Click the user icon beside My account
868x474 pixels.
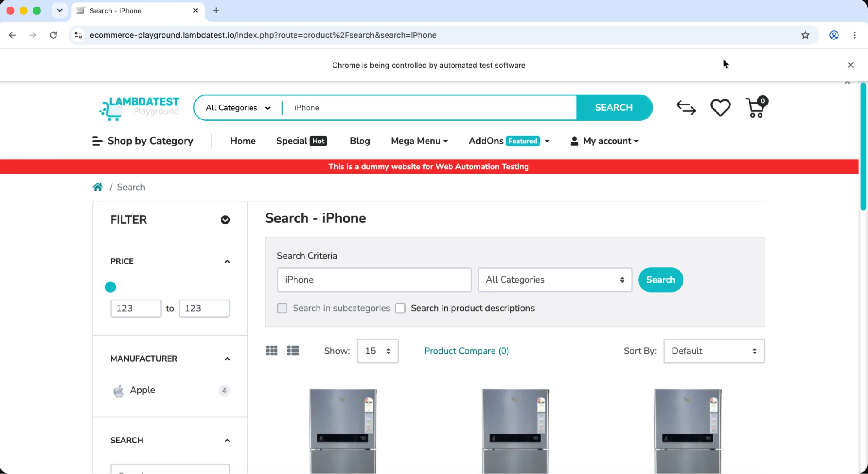point(574,141)
